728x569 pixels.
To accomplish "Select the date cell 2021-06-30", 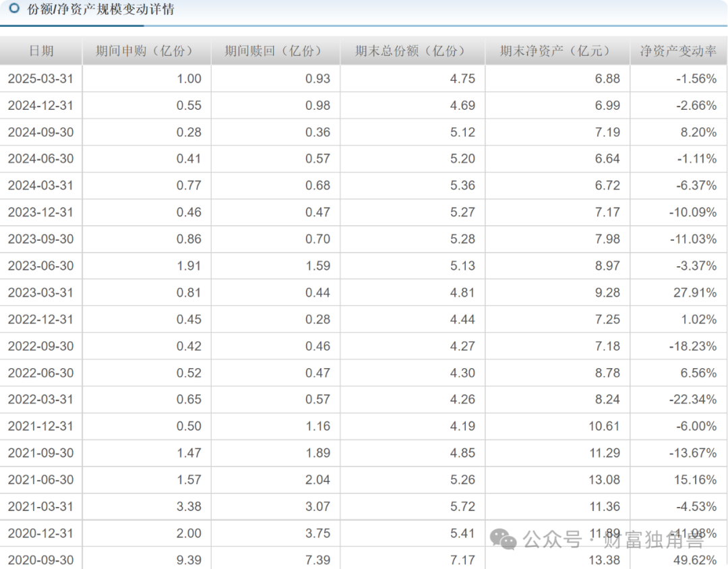I will pos(41,480).
